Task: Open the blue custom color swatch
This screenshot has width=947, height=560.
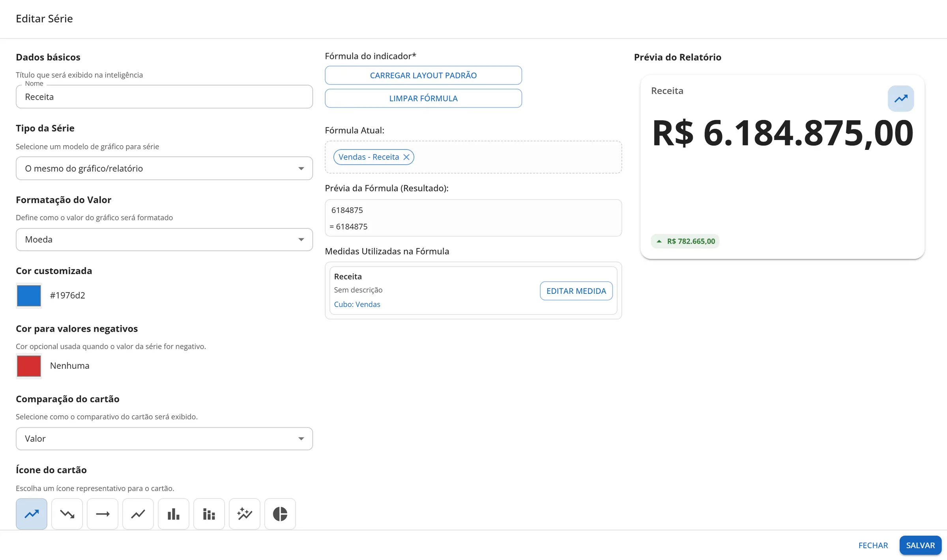Action: click(29, 295)
